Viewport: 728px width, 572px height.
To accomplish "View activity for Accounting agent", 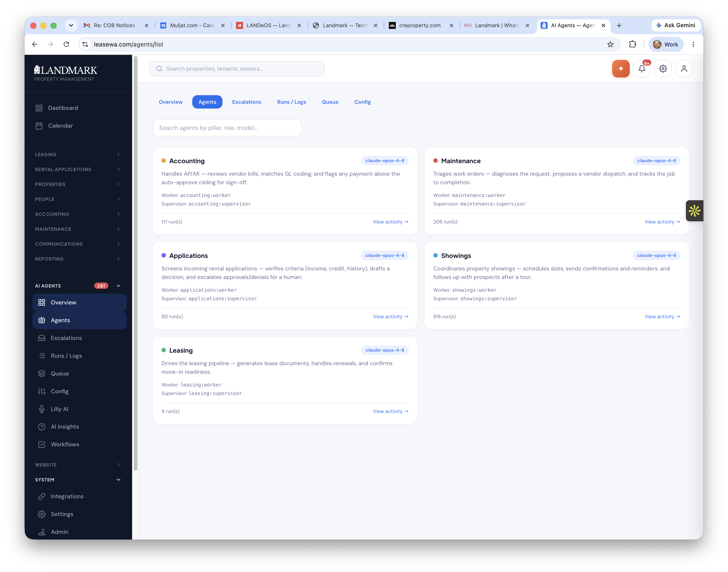I will tap(391, 222).
